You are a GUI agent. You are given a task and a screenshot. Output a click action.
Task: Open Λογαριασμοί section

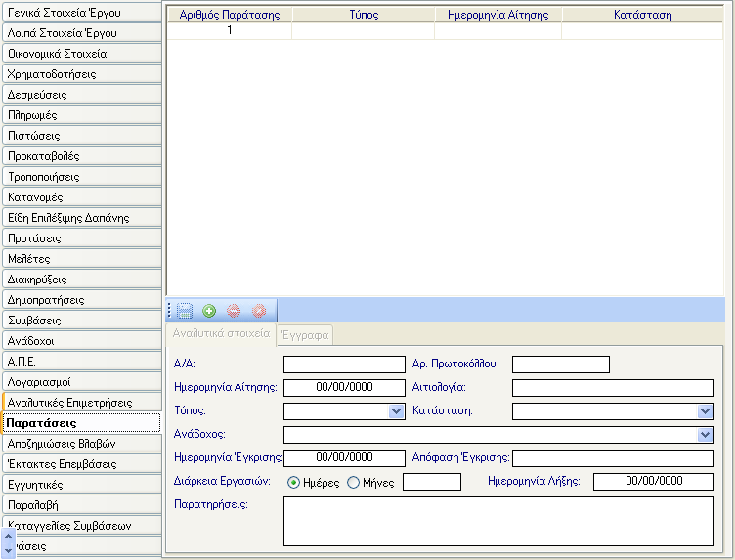82,382
